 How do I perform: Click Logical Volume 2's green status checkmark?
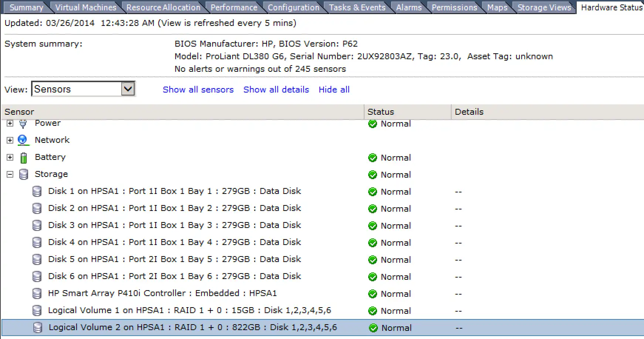[x=373, y=328]
